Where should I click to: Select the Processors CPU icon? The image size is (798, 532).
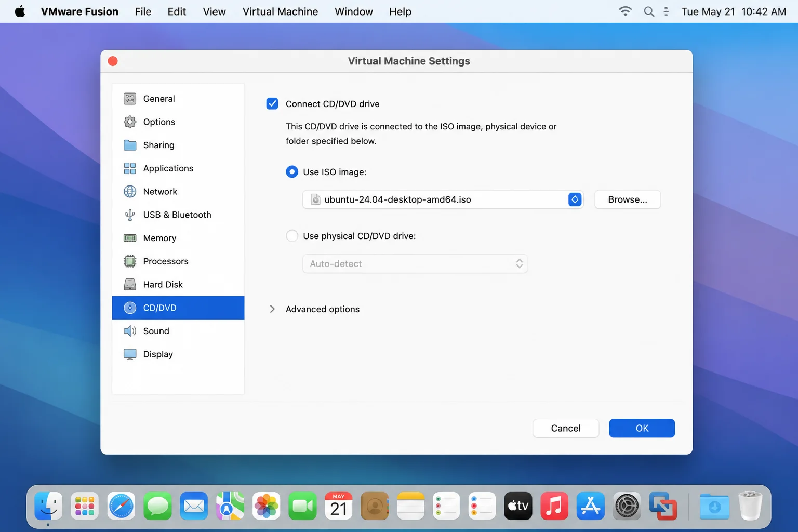click(x=130, y=261)
